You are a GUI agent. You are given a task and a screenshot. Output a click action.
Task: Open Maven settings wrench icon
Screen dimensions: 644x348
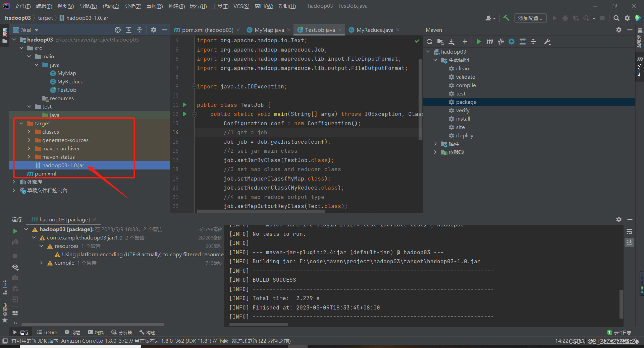tap(547, 42)
